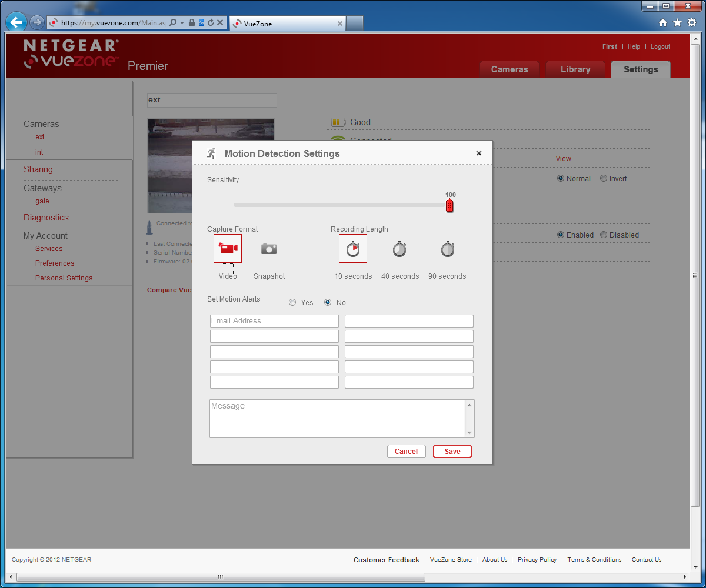Save the motion detection settings
This screenshot has height=588, width=706.
pos(452,452)
